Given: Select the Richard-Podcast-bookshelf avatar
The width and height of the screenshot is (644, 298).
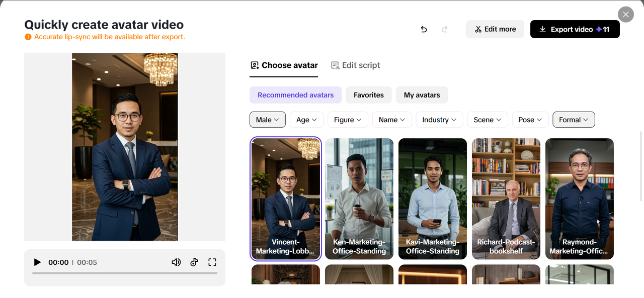Looking at the screenshot, I should coord(506,198).
